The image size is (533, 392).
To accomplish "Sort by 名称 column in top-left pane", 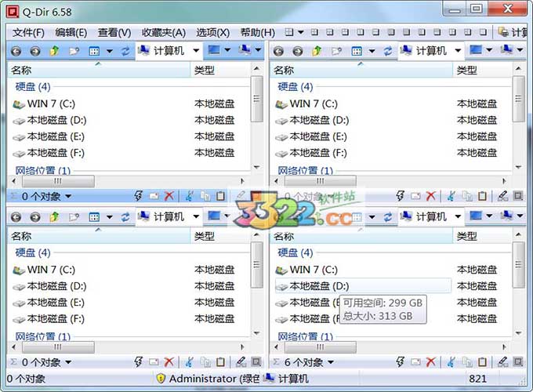I will [x=99, y=71].
